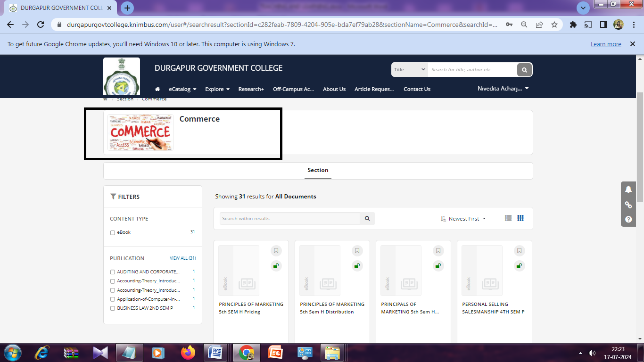The height and width of the screenshot is (362, 644).
Task: Open the Newest First sort dropdown
Action: coord(463,219)
